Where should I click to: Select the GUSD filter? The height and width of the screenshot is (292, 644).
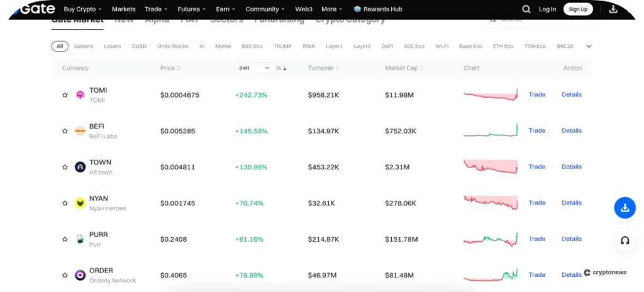[x=139, y=46]
